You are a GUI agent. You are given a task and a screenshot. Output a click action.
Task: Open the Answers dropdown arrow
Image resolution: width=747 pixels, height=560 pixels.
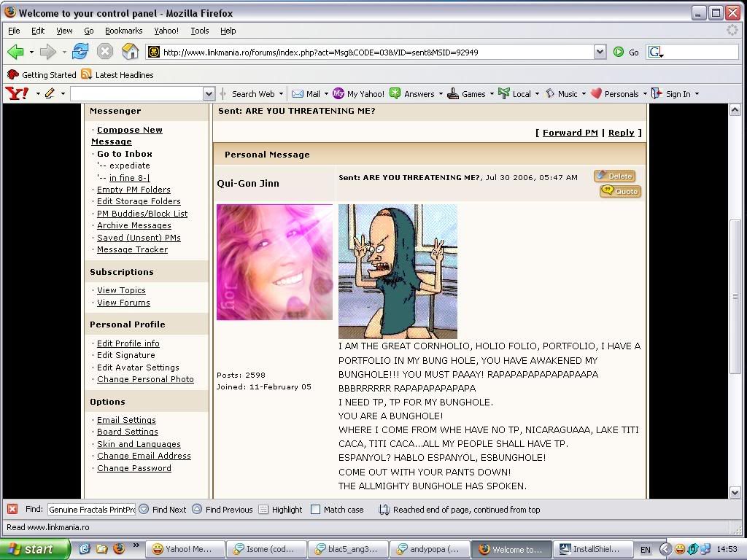(441, 94)
